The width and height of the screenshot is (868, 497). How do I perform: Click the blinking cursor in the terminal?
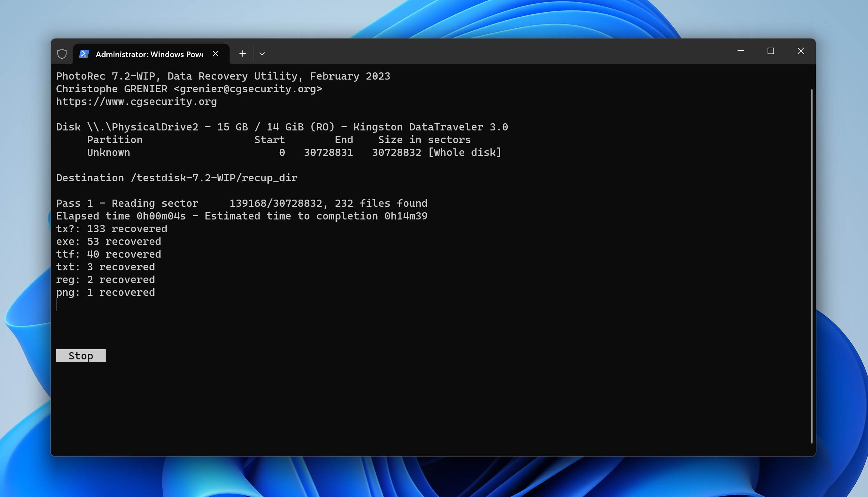(57, 306)
